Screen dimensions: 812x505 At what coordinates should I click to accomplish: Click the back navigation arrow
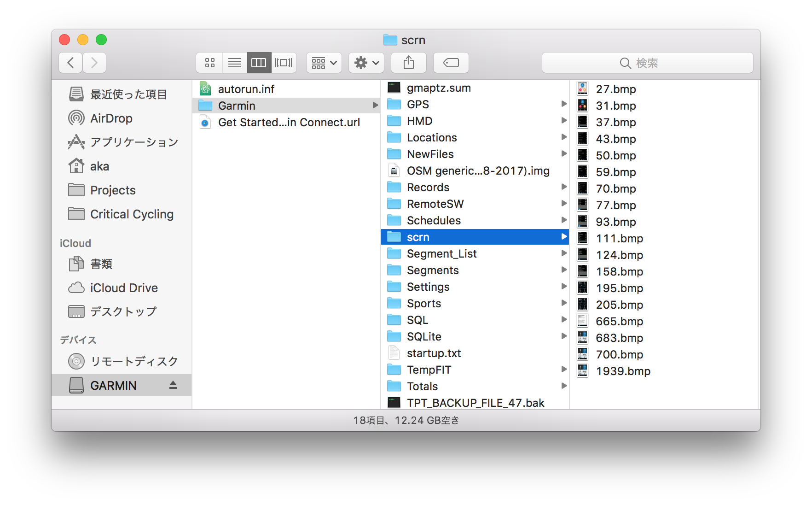(x=70, y=63)
